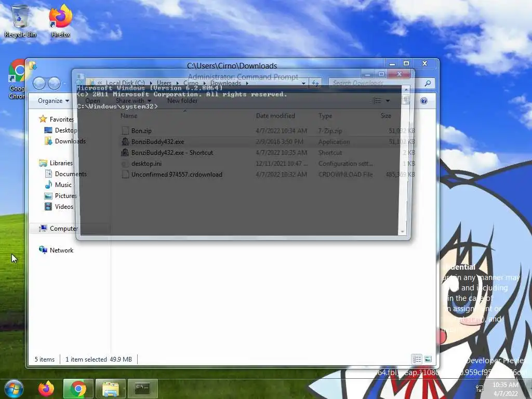Maximize the Downloads Explorer window

[x=406, y=63]
